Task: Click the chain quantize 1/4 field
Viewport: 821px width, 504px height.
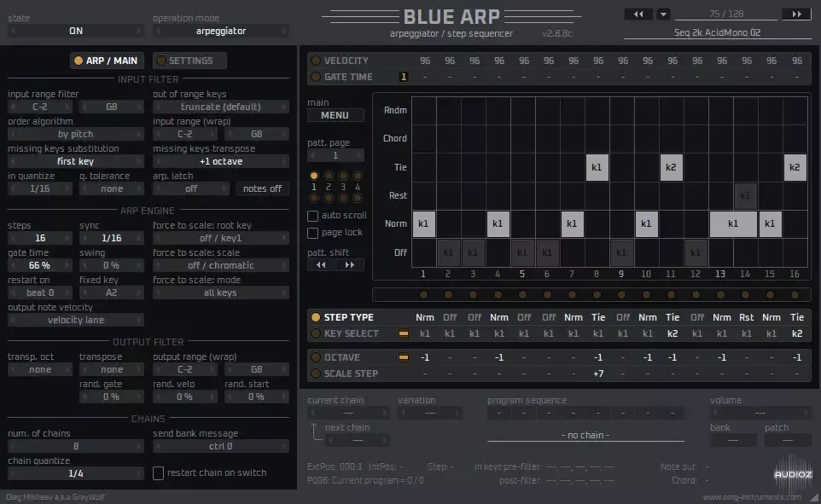Action: tap(76, 473)
